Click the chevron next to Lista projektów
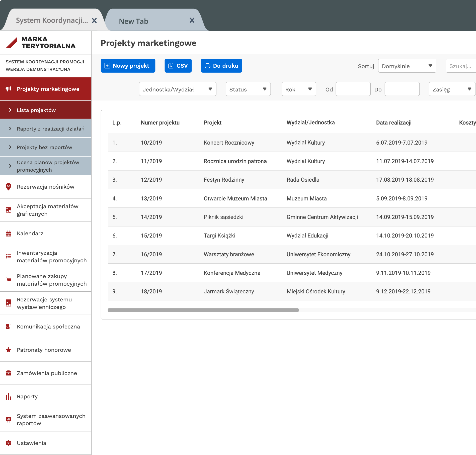The image size is (476, 455). [10, 110]
